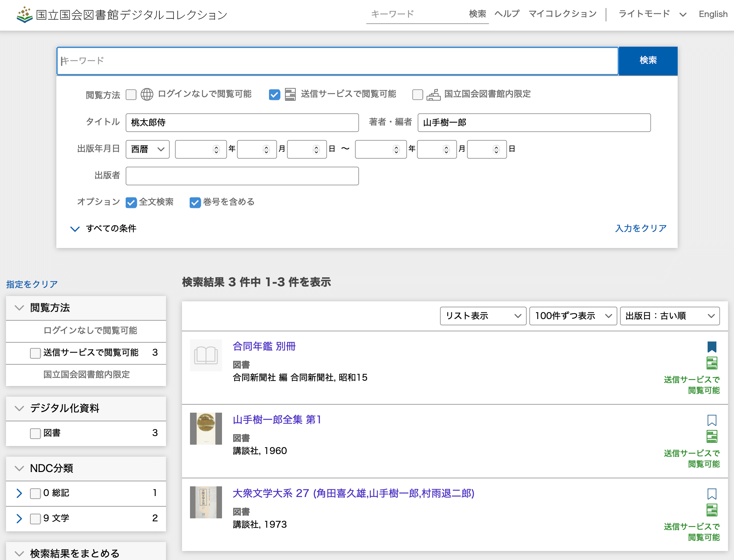Open the 山手樹一郎全集 第1 cover thumbnail
The width and height of the screenshot is (734, 560).
click(206, 429)
